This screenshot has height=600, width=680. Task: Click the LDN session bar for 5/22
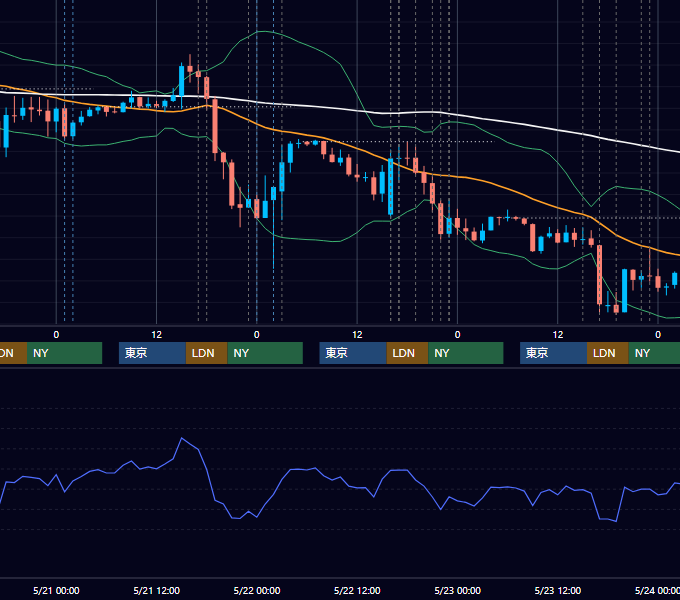pos(407,353)
